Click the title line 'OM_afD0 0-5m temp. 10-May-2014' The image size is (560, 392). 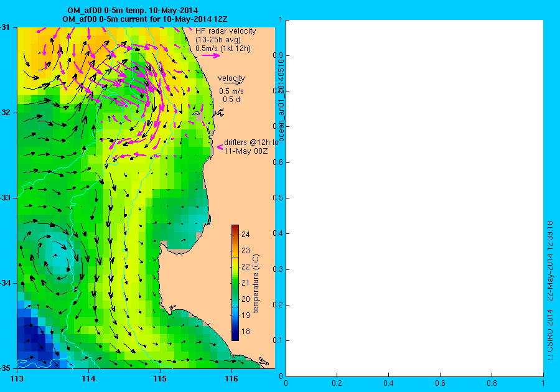133,11
